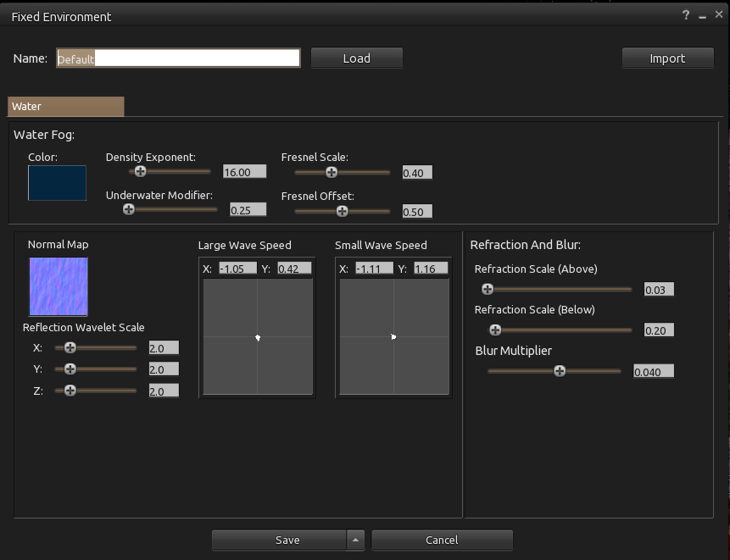Click the help question mark icon
The image size is (730, 560).
click(685, 14)
